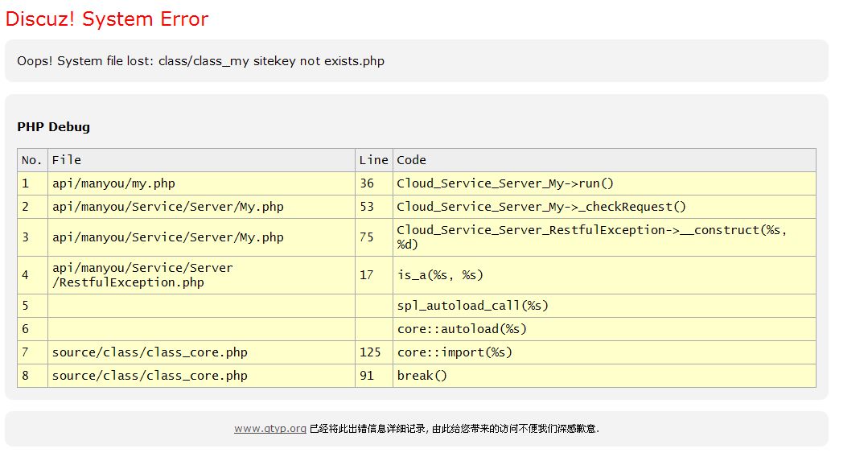Click the Chinese error-logged notice text

[x=454, y=429]
